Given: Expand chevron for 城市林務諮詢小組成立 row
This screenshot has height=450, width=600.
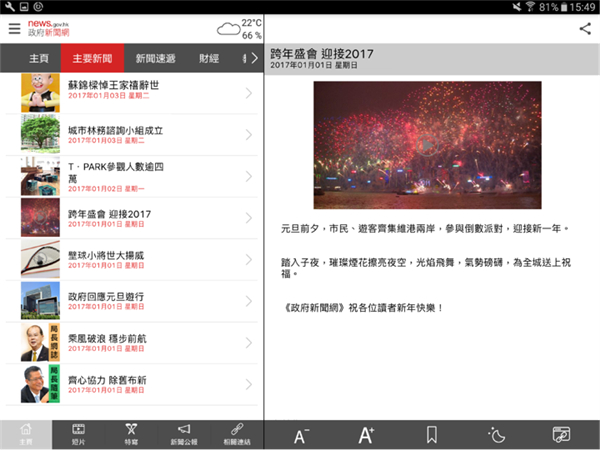Looking at the screenshot, I should tap(249, 135).
